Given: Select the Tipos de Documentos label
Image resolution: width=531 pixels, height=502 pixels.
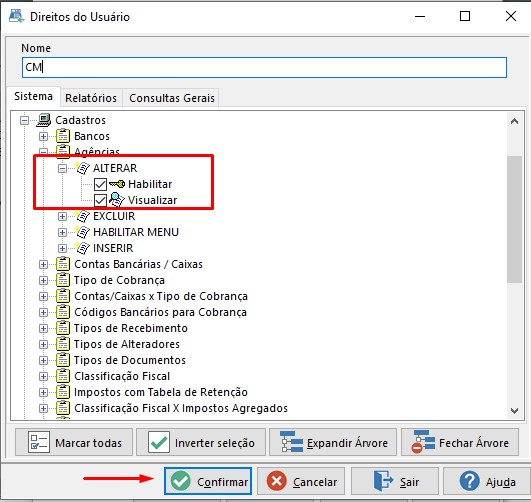Looking at the screenshot, I should pos(130,360).
